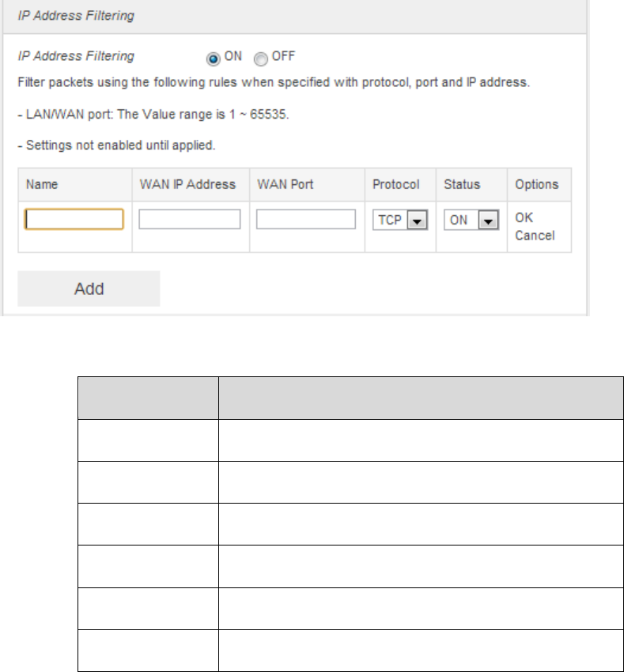The image size is (624, 672).
Task: Confirm the rule with OK
Action: [x=524, y=216]
